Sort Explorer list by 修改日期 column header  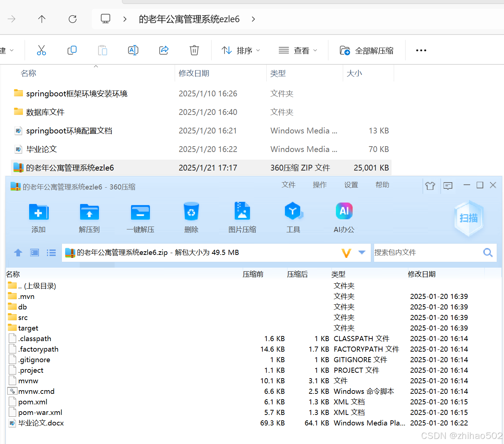(x=194, y=73)
